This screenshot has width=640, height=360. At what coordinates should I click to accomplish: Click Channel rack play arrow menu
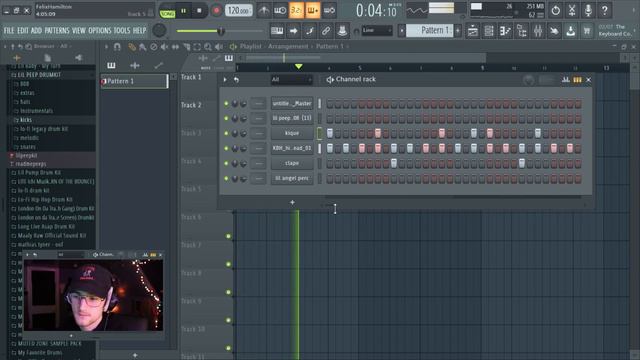coord(225,80)
